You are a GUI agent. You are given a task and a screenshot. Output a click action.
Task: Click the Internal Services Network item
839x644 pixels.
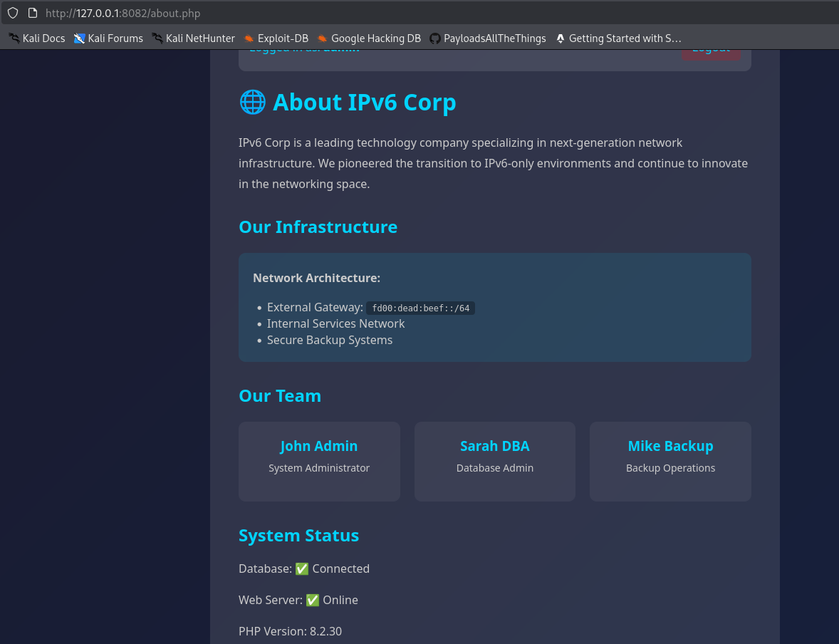pos(335,324)
